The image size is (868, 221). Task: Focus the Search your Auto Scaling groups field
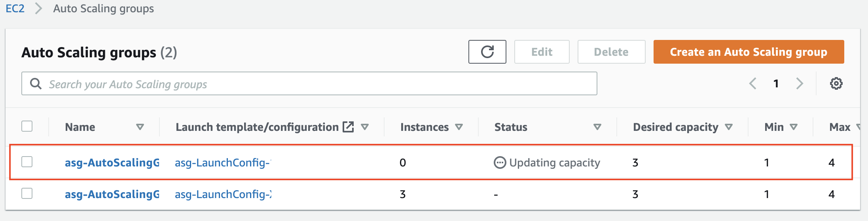(316, 84)
